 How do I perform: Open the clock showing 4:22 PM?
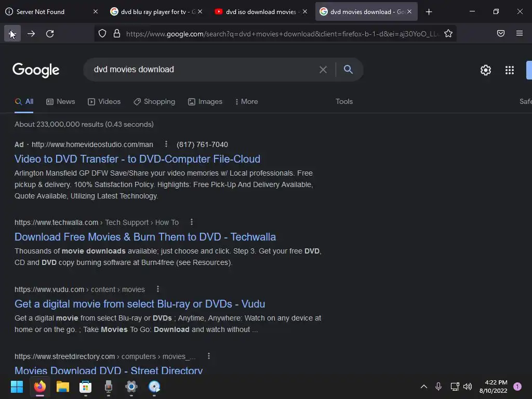pyautogui.click(x=494, y=387)
